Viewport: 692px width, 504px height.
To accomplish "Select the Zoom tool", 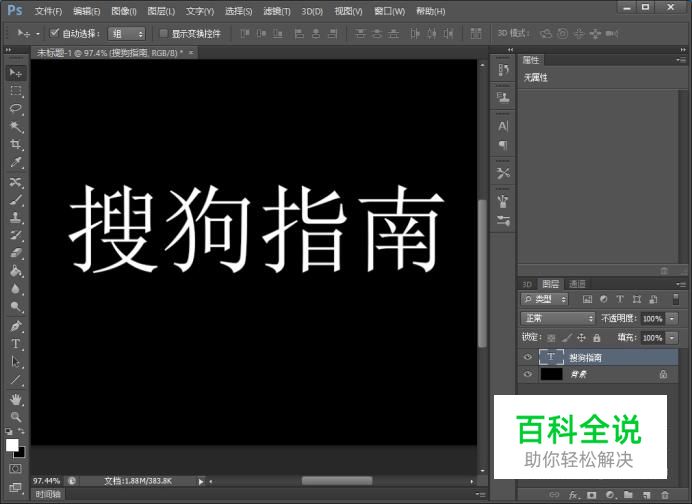I will (16, 417).
